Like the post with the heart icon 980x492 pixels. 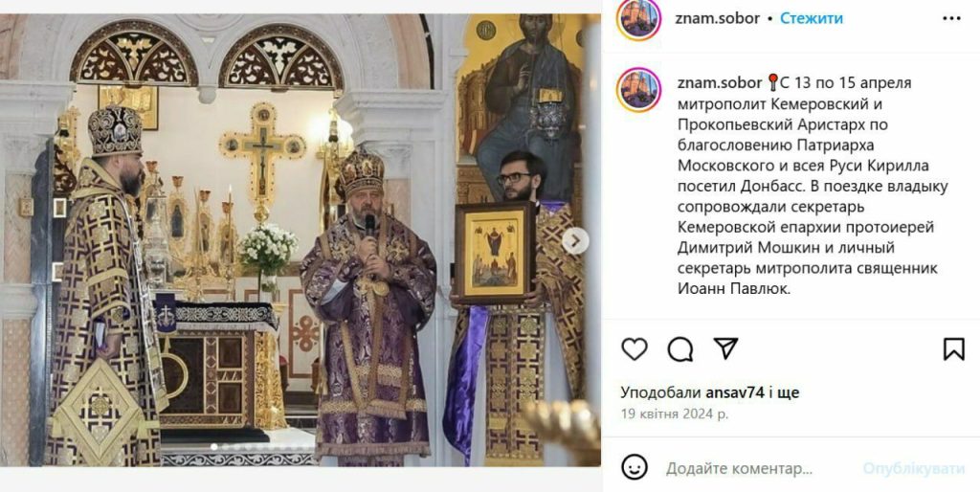click(x=635, y=348)
